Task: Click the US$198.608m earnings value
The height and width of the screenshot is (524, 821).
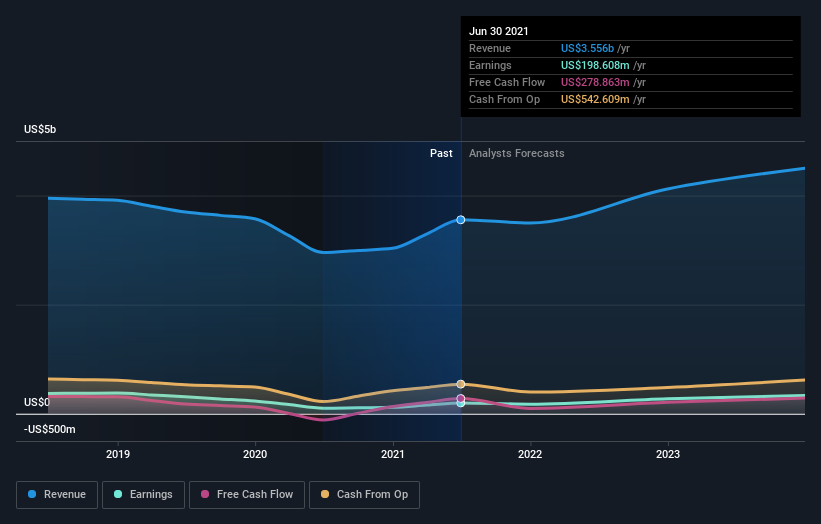Action: tap(595, 65)
